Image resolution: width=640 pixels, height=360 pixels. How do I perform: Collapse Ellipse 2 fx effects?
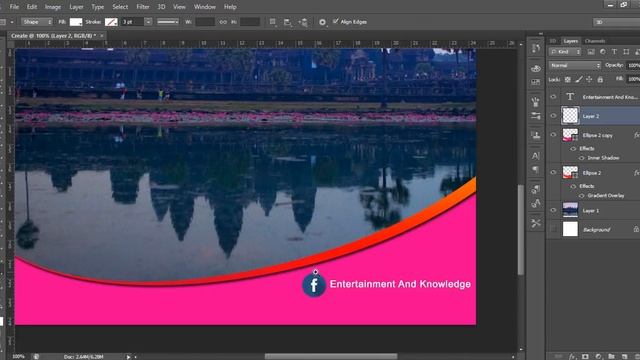[x=637, y=173]
